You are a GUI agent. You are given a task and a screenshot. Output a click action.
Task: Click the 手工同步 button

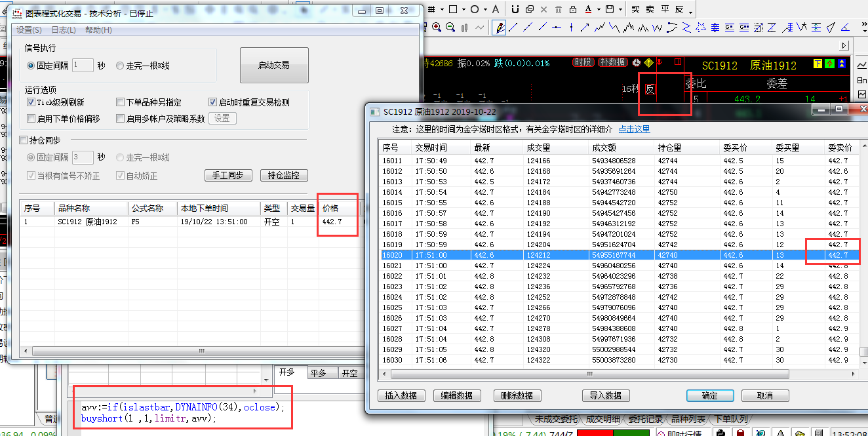[228, 175]
